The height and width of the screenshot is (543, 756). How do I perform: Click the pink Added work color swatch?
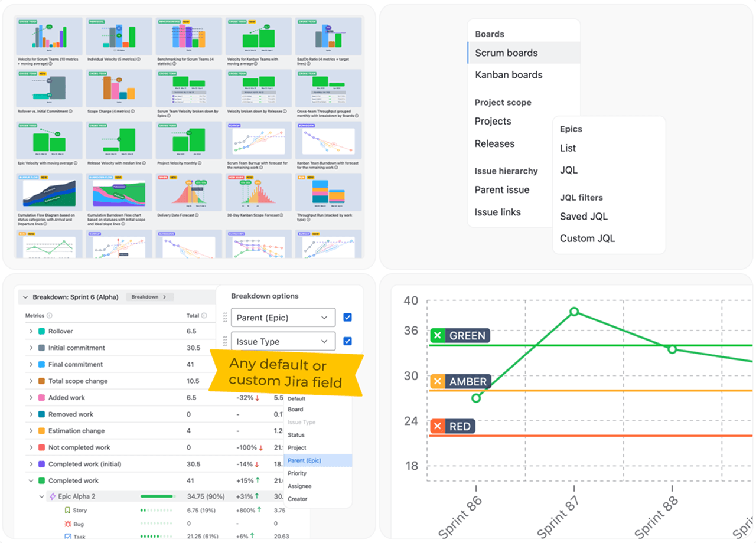pos(41,398)
